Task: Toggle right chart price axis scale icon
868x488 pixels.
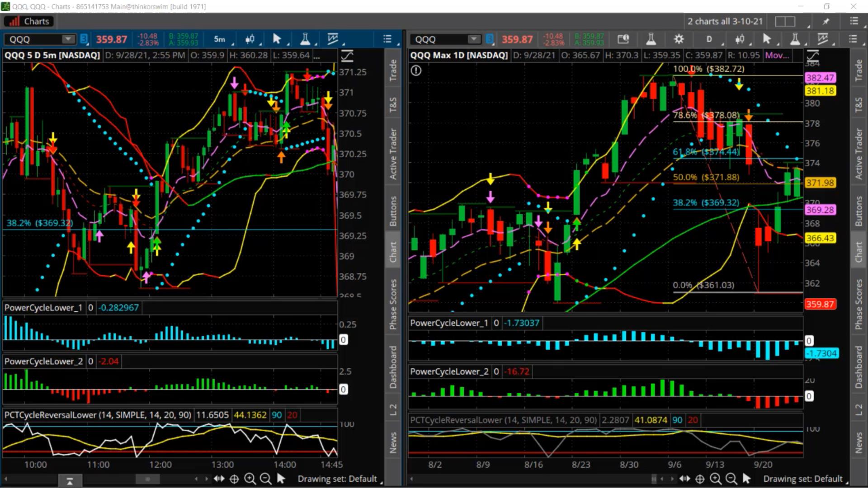Action: pyautogui.click(x=812, y=56)
